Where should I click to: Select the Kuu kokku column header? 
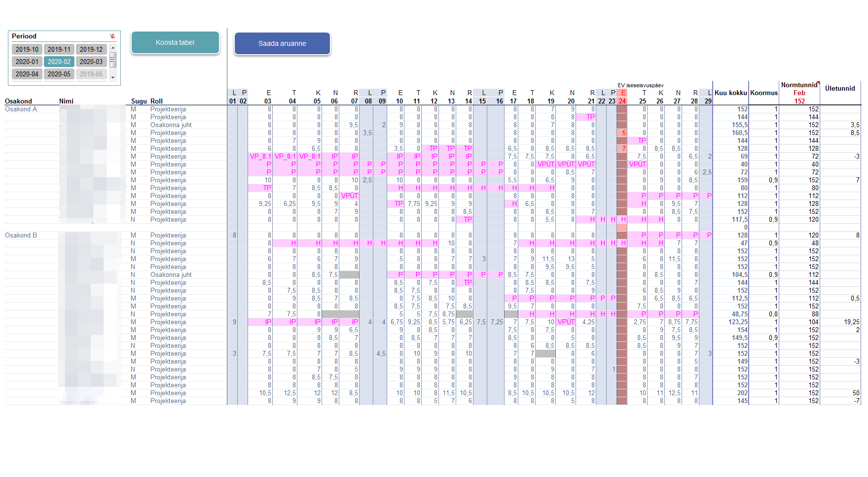[x=730, y=93]
